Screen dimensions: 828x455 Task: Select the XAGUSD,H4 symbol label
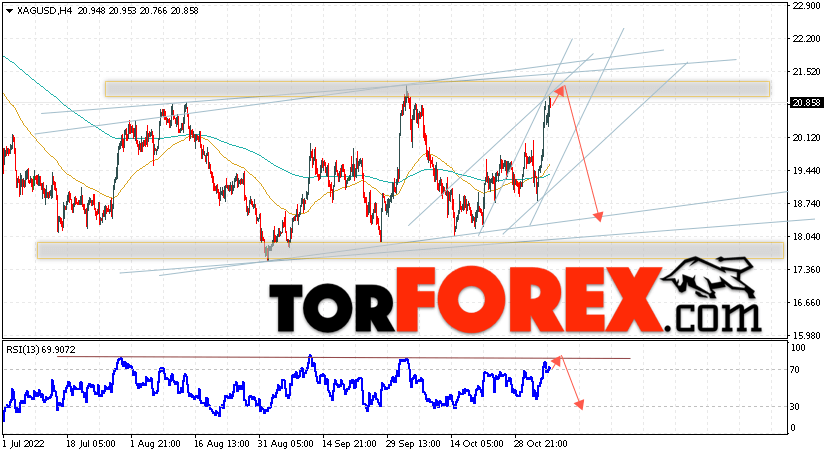[44, 11]
